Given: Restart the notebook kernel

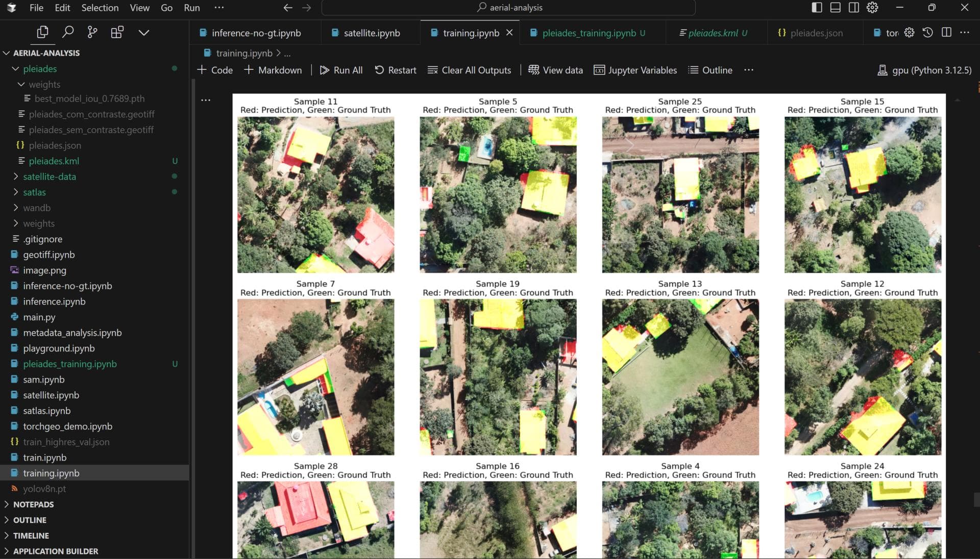Looking at the screenshot, I should point(396,70).
